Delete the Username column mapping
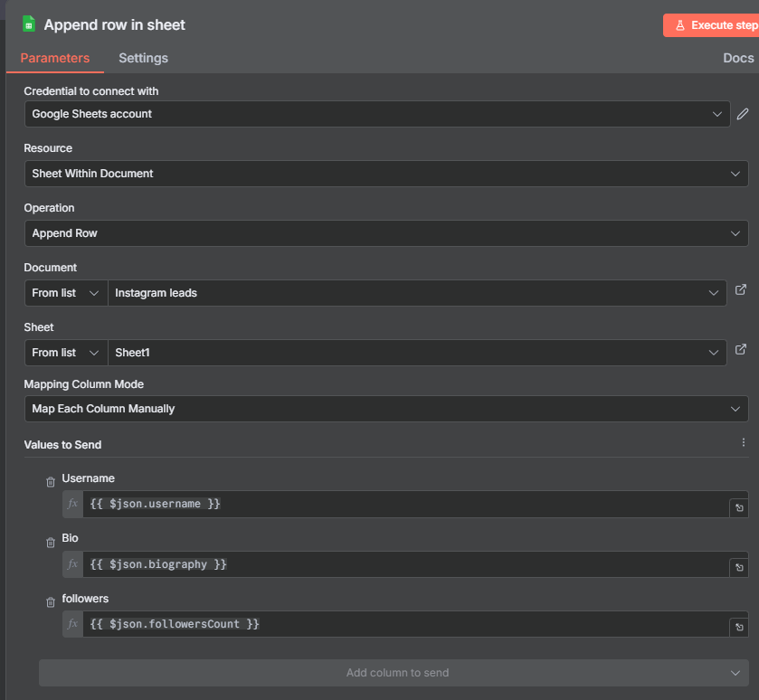Screen dimensions: 759x700 click(x=51, y=482)
